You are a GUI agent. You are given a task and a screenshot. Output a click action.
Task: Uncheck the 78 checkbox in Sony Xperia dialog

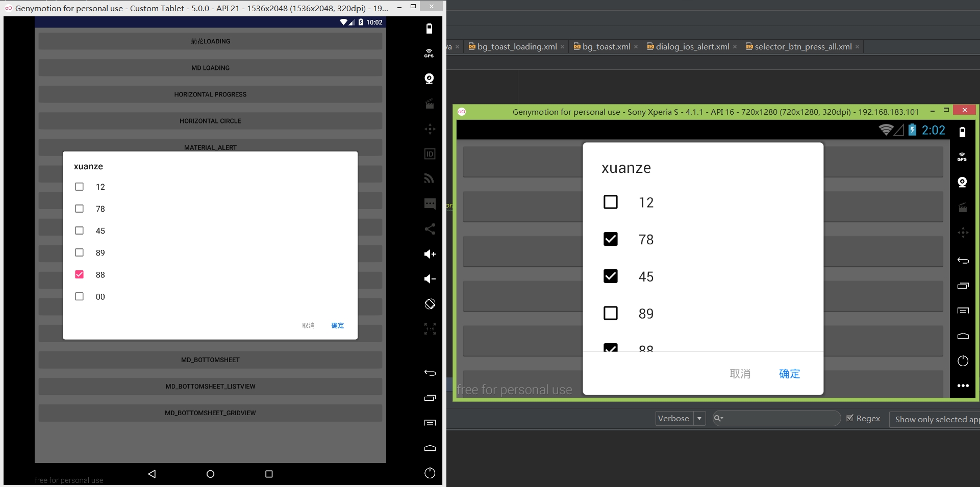click(611, 239)
